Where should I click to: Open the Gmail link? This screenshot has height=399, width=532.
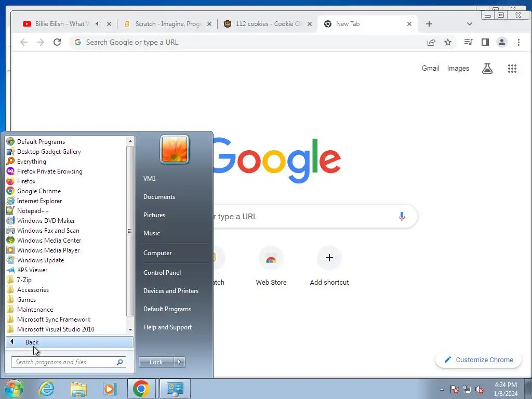tap(430, 68)
